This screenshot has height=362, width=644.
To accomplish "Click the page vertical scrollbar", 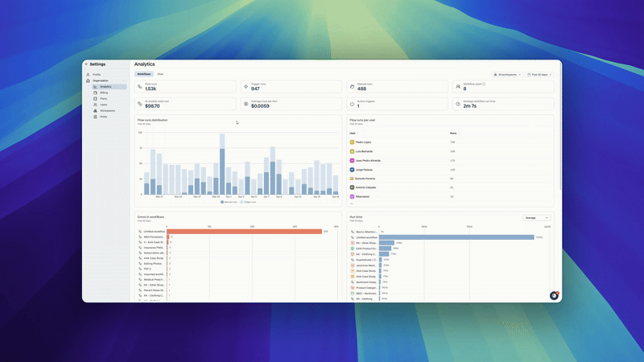I will coord(560,127).
